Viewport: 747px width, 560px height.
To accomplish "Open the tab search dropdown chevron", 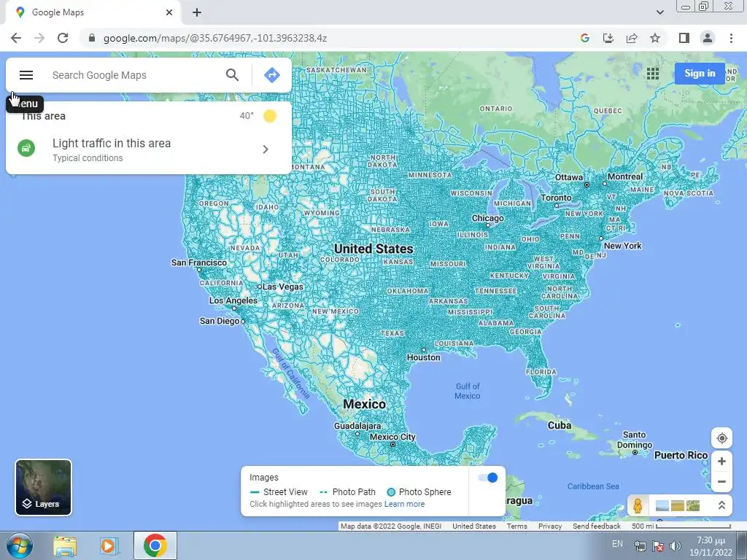I will [659, 12].
